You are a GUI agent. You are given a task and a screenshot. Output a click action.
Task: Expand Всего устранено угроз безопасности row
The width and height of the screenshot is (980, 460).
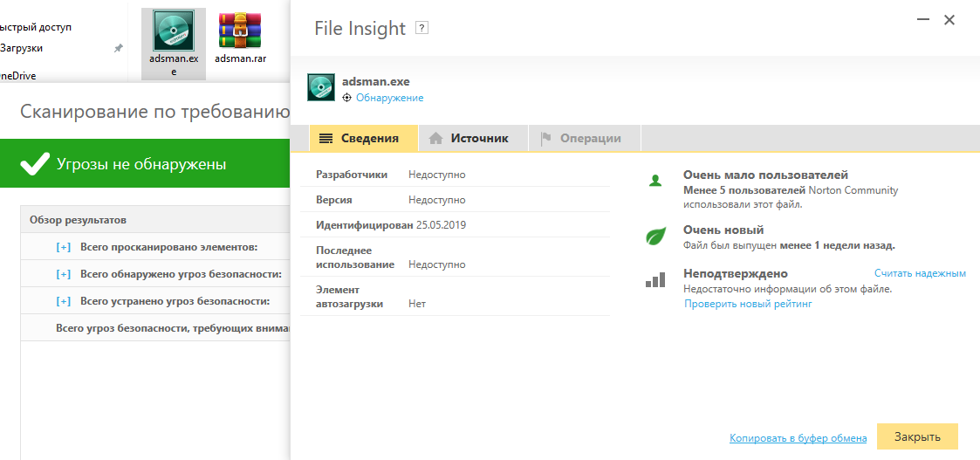click(x=63, y=301)
